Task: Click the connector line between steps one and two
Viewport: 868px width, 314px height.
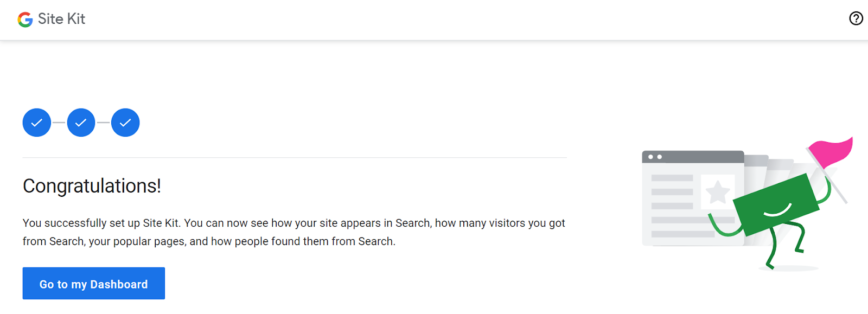Action: (59, 123)
